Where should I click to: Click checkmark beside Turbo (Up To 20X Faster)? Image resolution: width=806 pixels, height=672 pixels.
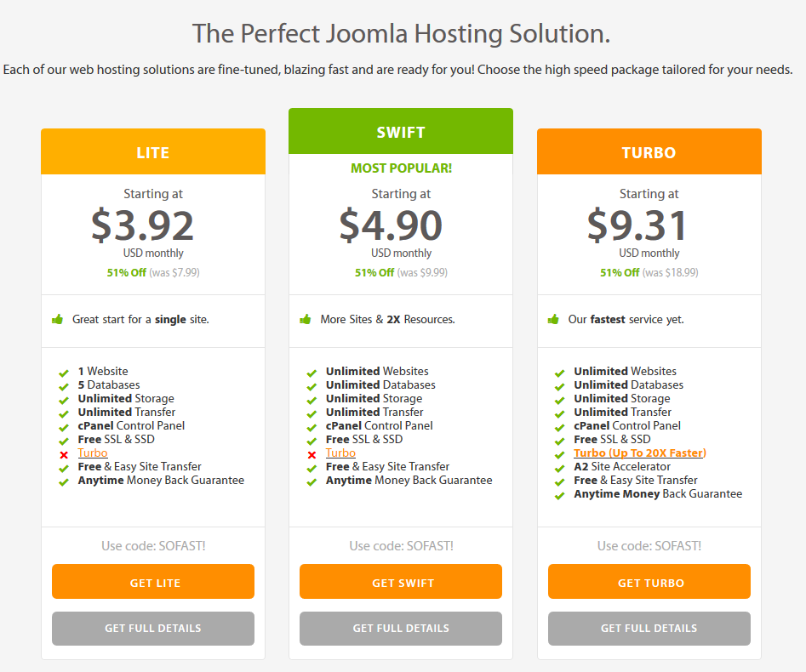click(560, 455)
